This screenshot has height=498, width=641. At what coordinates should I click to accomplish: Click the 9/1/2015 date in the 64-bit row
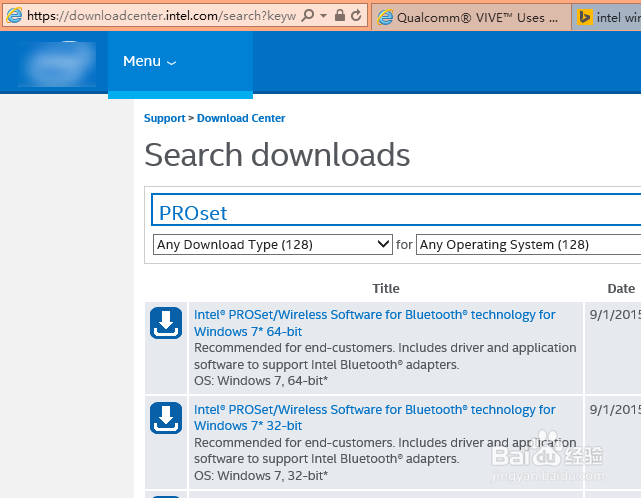[615, 315]
